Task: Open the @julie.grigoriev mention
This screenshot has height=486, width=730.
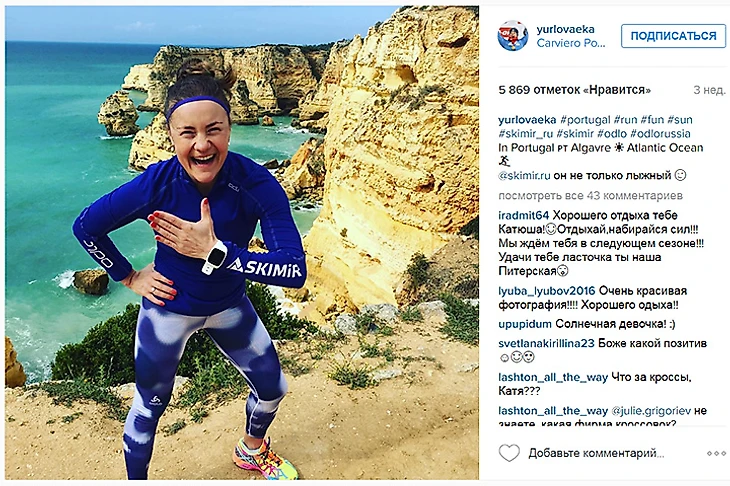Action: pyautogui.click(x=651, y=411)
